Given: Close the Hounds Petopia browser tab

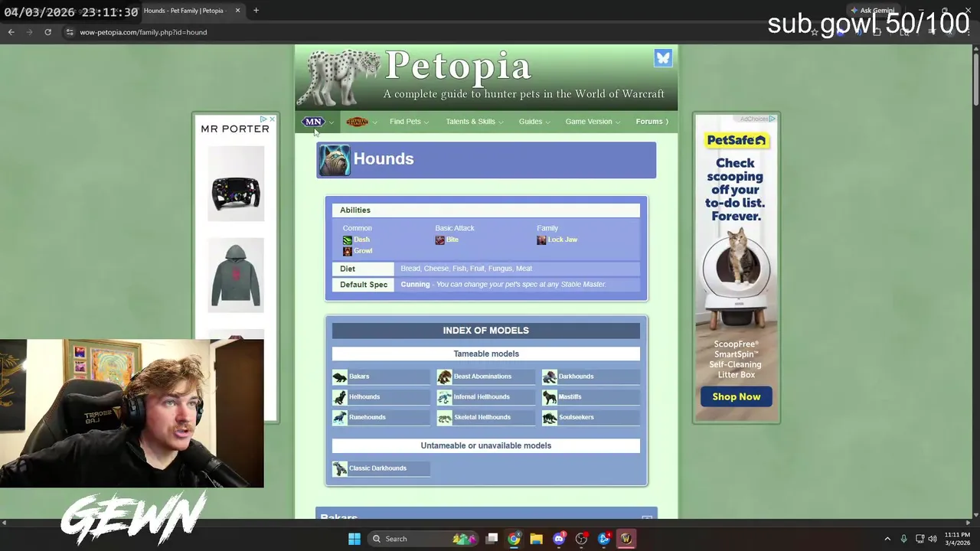Looking at the screenshot, I should 237,11.
